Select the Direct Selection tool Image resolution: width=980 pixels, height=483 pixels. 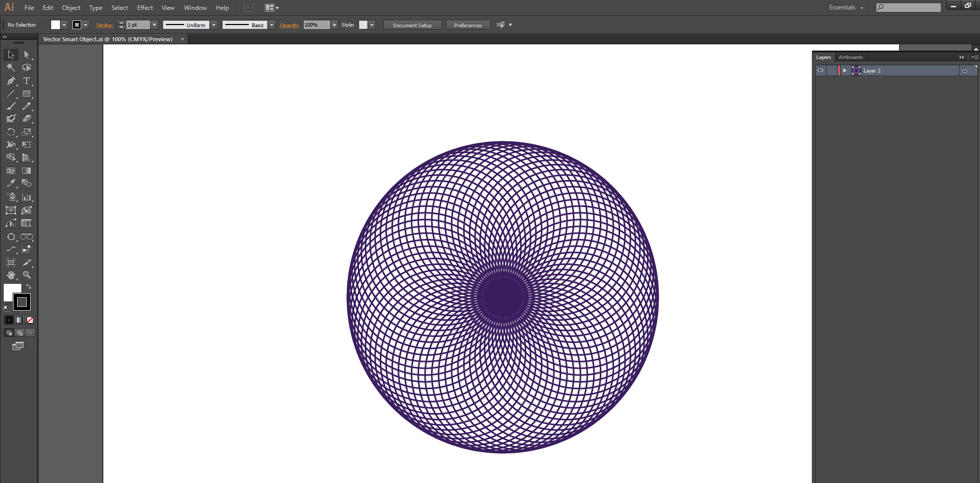coord(27,55)
